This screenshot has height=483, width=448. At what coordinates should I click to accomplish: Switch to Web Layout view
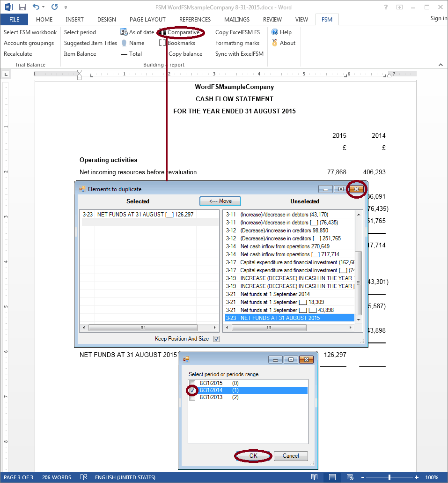350,477
